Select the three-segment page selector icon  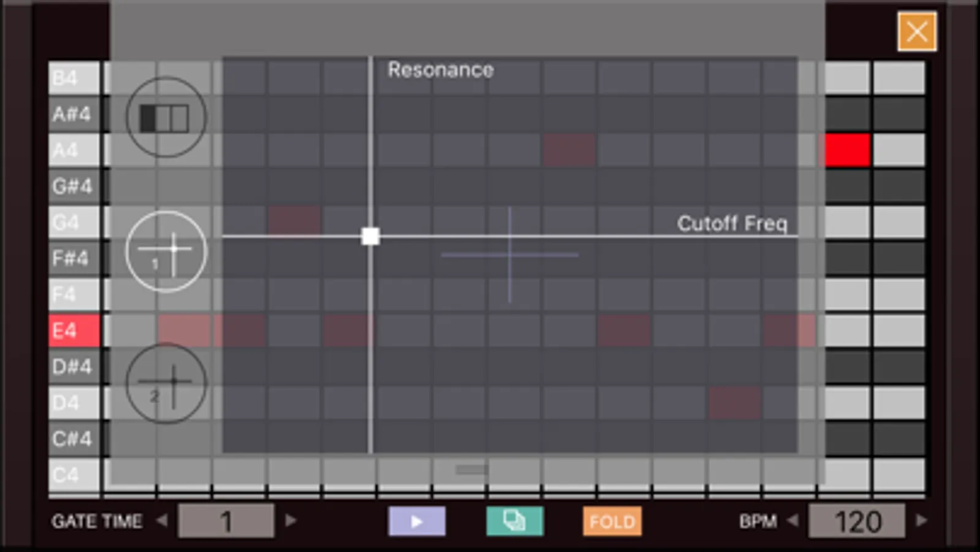(165, 117)
